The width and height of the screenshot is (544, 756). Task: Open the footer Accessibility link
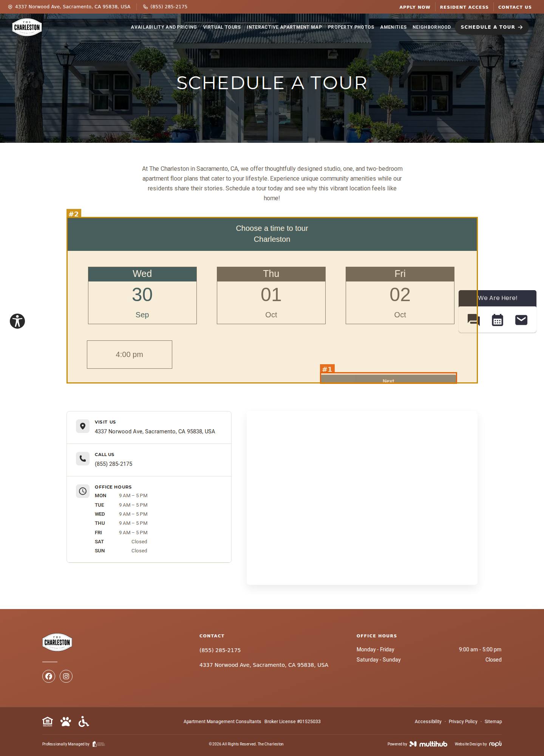[x=428, y=722]
